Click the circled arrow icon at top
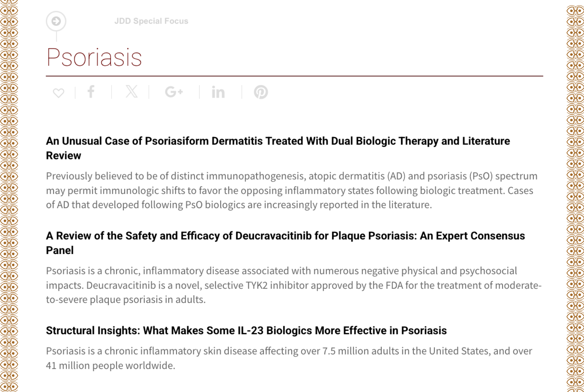This screenshot has height=392, width=584. [56, 21]
